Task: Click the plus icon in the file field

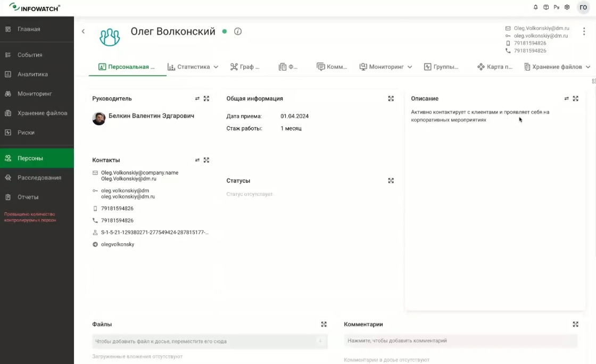Action: (x=320, y=341)
